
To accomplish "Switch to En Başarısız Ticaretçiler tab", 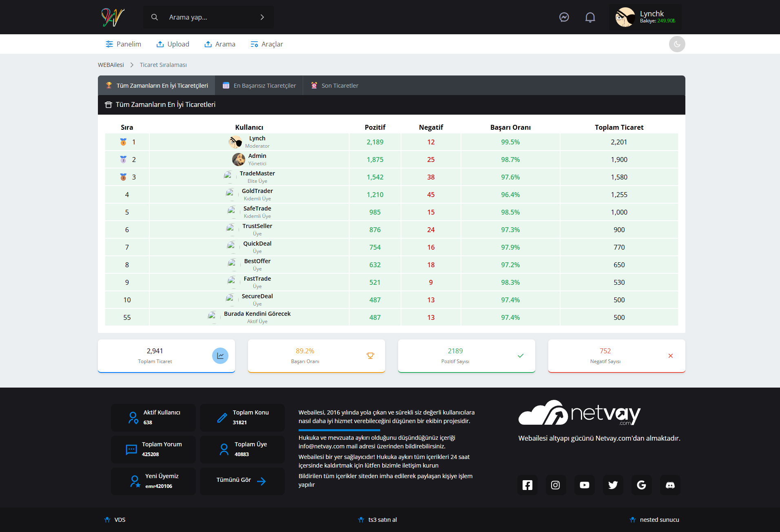I will point(259,85).
